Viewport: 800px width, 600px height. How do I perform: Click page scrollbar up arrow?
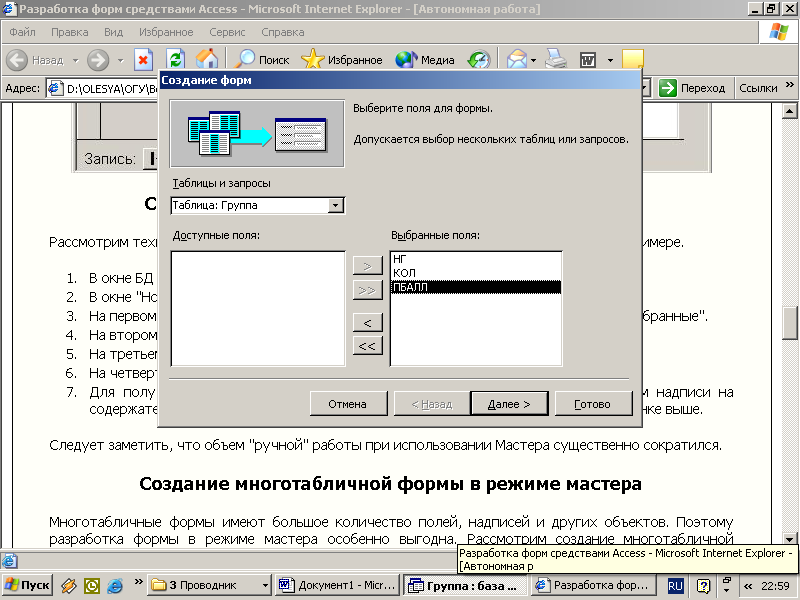click(790, 111)
